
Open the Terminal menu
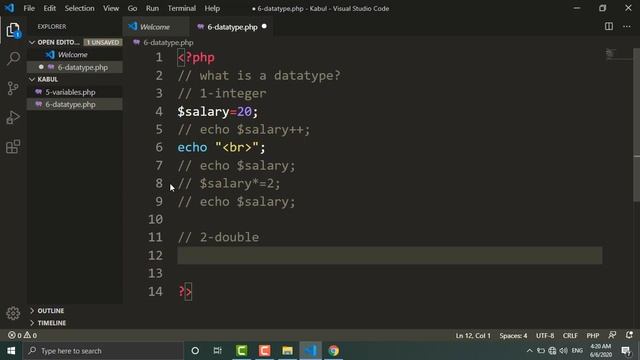coord(182,8)
